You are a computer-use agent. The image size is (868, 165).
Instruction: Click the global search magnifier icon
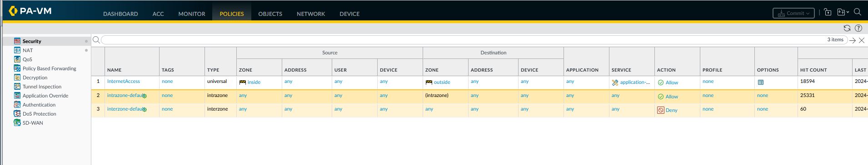click(858, 12)
